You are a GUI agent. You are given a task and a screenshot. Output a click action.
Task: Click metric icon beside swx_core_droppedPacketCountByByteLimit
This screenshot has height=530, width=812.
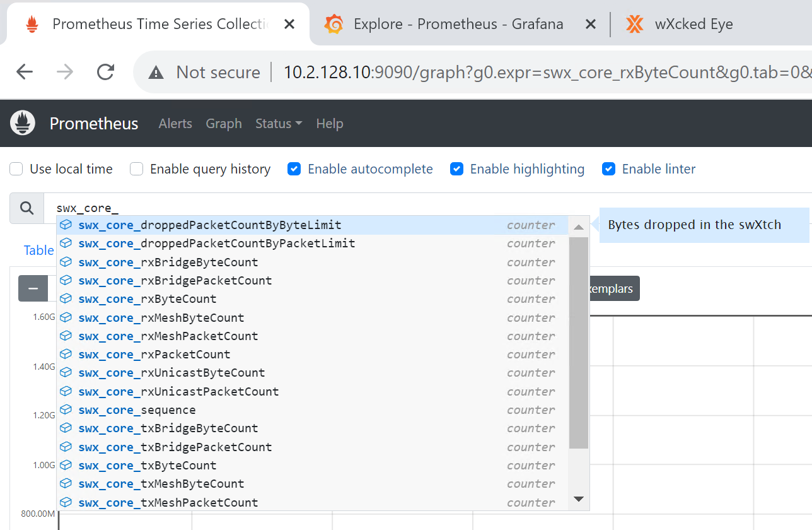coord(66,225)
